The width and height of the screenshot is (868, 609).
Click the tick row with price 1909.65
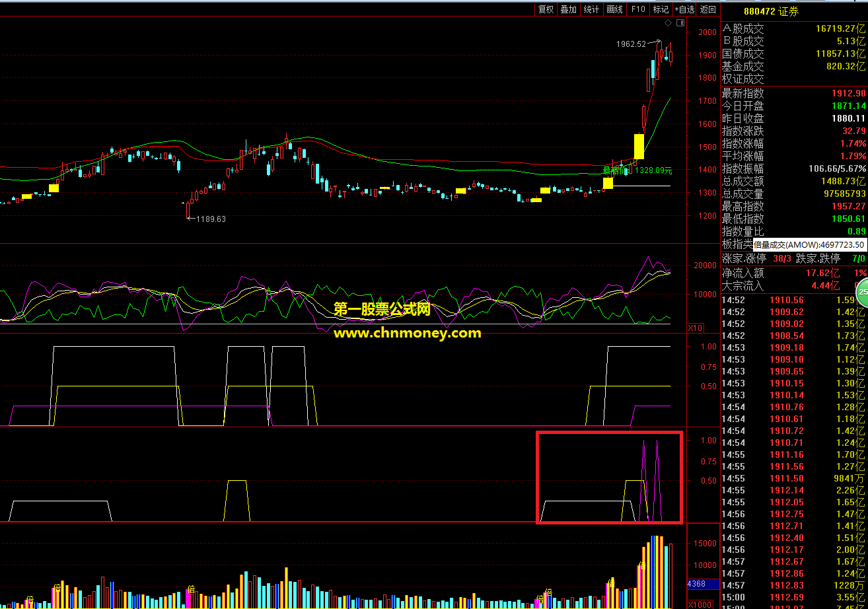794,371
